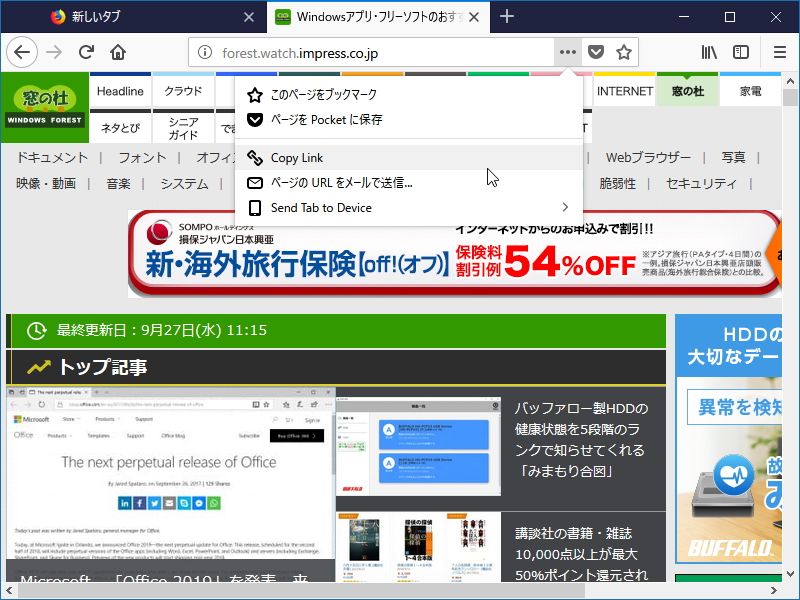
Task: Save the page to Pocket using the toolbar icon
Action: [596, 52]
